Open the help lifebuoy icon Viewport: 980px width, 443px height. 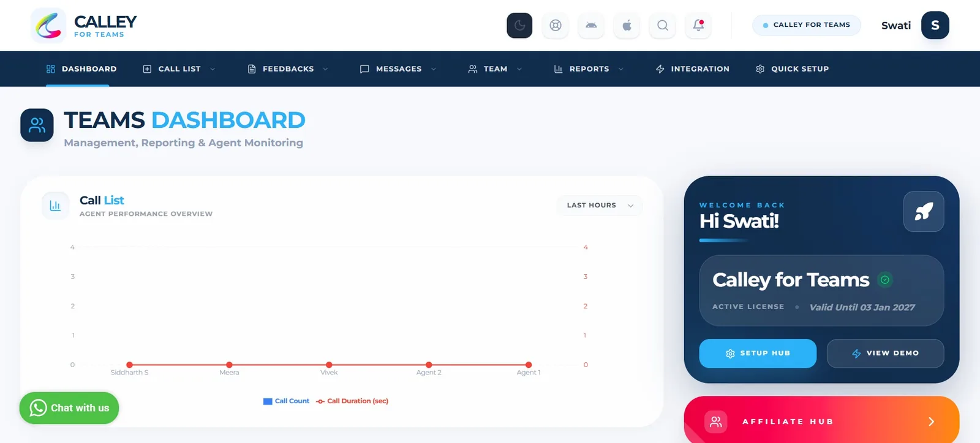[x=556, y=25]
